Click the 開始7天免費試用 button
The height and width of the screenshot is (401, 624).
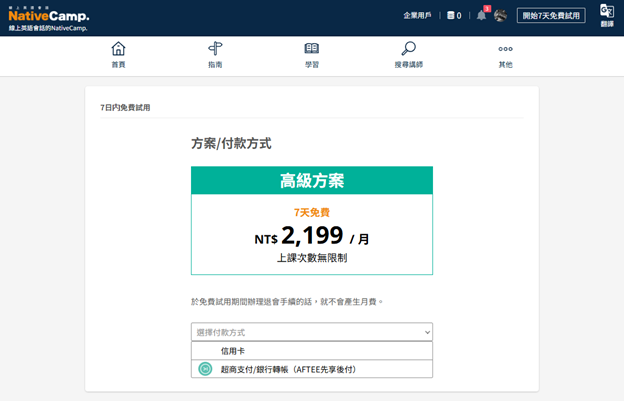pyautogui.click(x=551, y=16)
